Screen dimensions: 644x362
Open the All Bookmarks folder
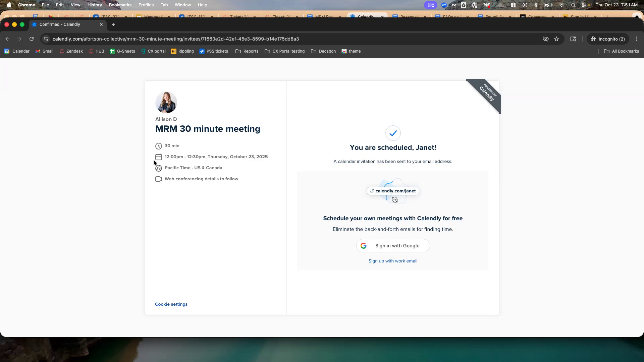coord(622,51)
